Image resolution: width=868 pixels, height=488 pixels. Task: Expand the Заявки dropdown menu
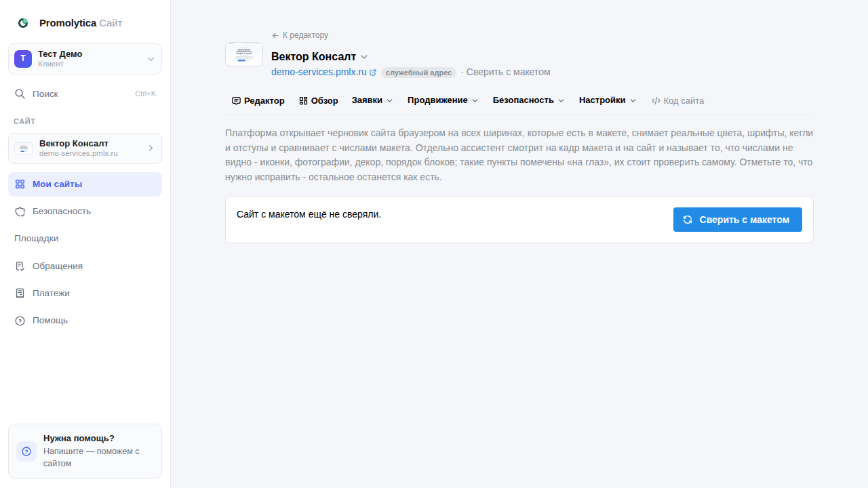click(372, 100)
